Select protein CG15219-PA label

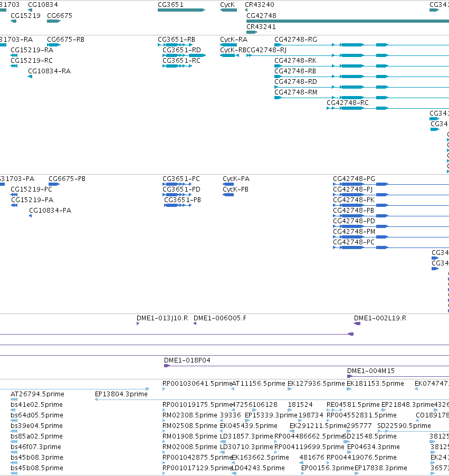[32, 200]
